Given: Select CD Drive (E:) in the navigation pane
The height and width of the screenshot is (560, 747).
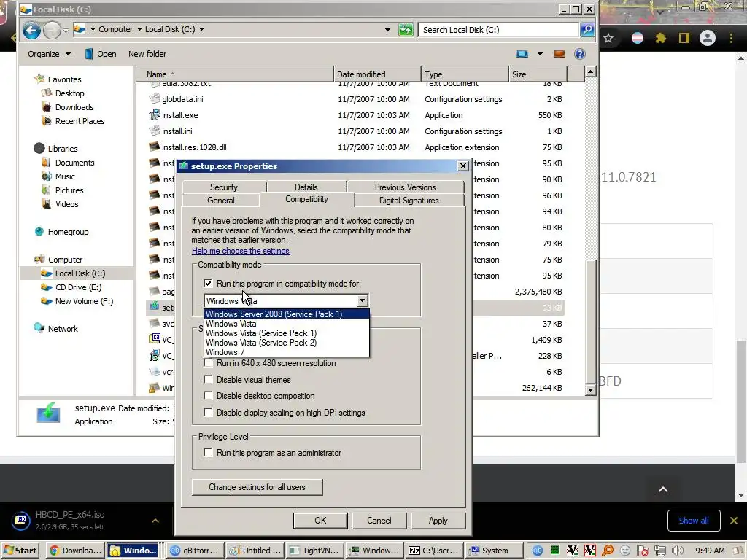Looking at the screenshot, I should point(78,287).
